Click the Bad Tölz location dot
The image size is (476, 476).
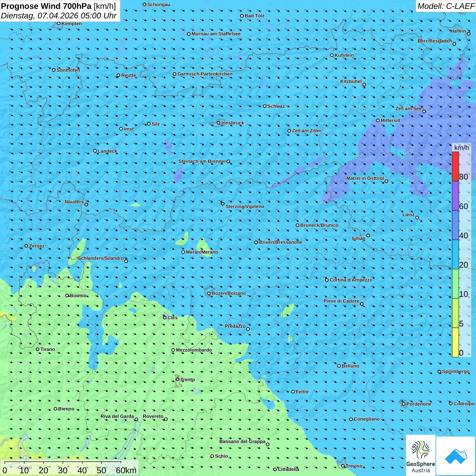pyautogui.click(x=242, y=16)
